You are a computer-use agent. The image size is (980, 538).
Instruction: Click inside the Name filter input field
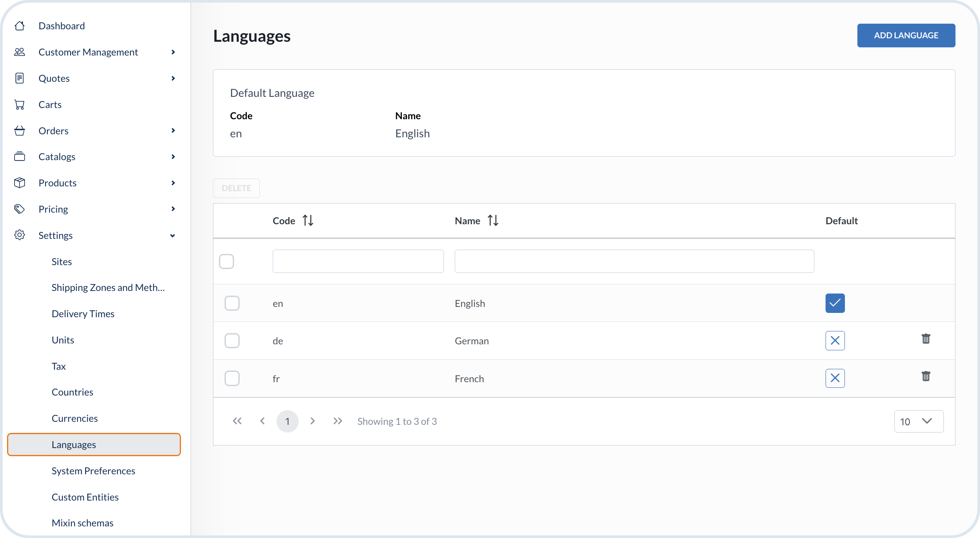point(634,261)
